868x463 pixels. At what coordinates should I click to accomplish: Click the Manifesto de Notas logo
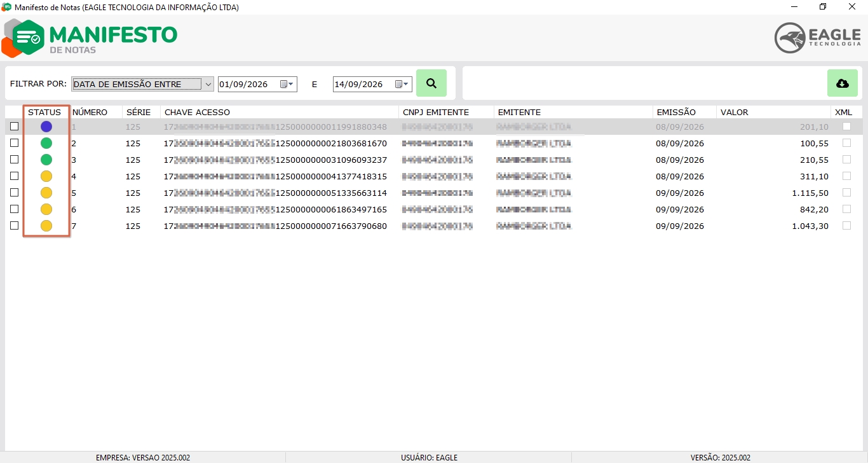90,38
